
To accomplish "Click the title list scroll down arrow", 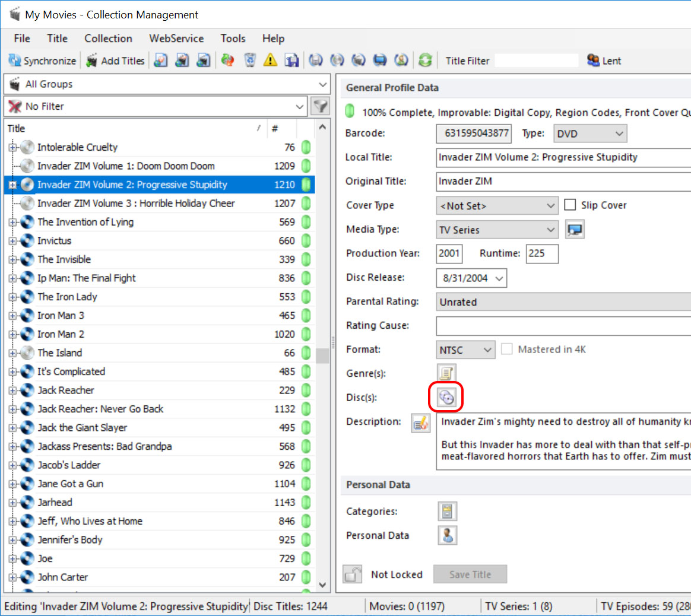I will 322,585.
